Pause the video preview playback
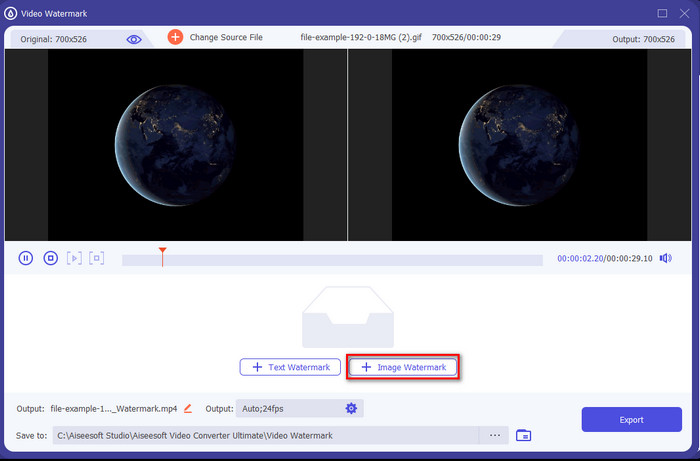Viewport: 700px width, 461px height. (x=25, y=258)
